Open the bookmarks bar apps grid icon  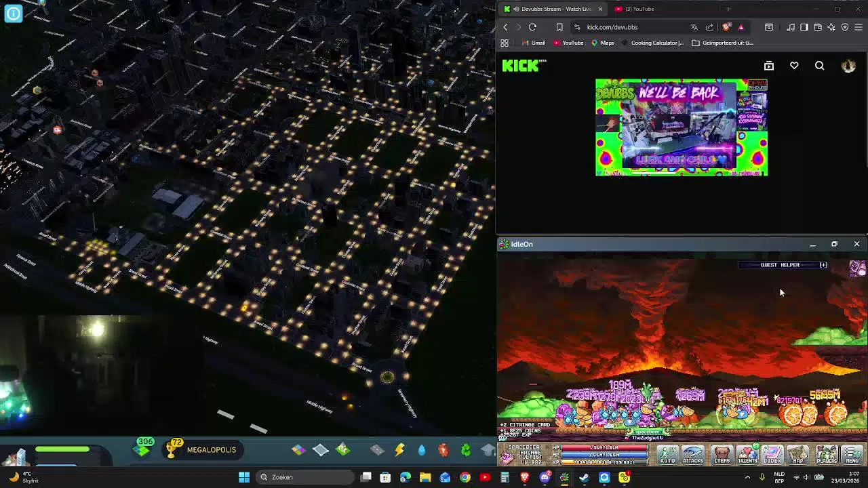pyautogui.click(x=505, y=43)
